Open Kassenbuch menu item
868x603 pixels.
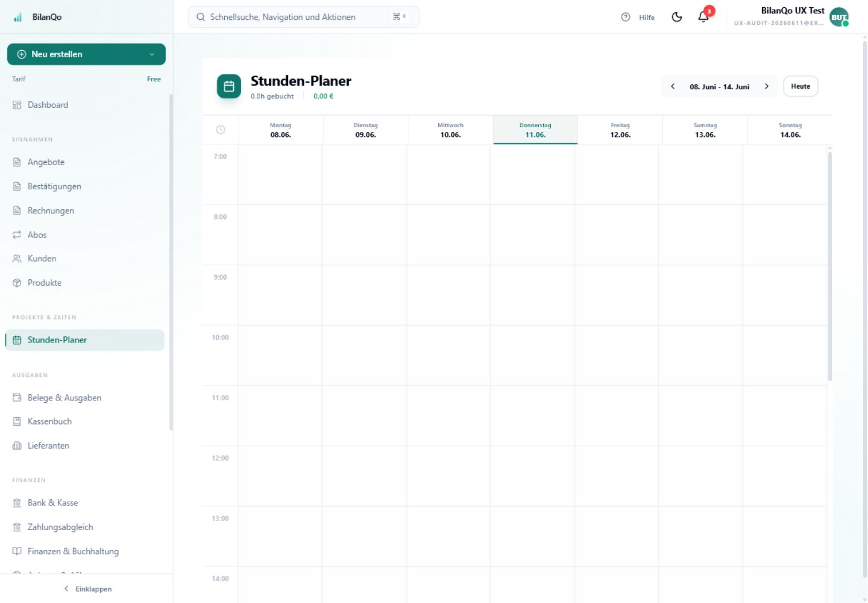coord(86,421)
